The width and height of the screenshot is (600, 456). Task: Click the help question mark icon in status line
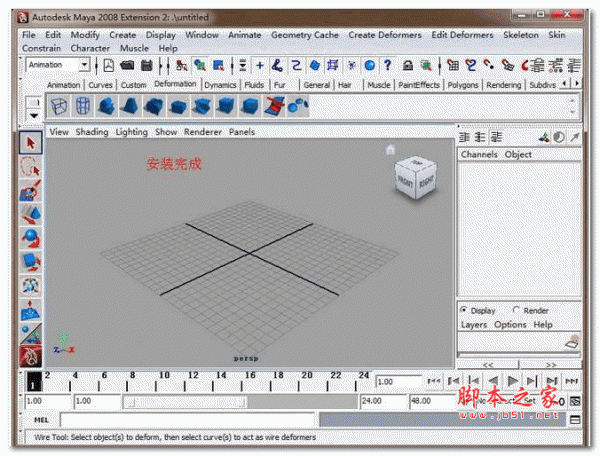[x=387, y=65]
